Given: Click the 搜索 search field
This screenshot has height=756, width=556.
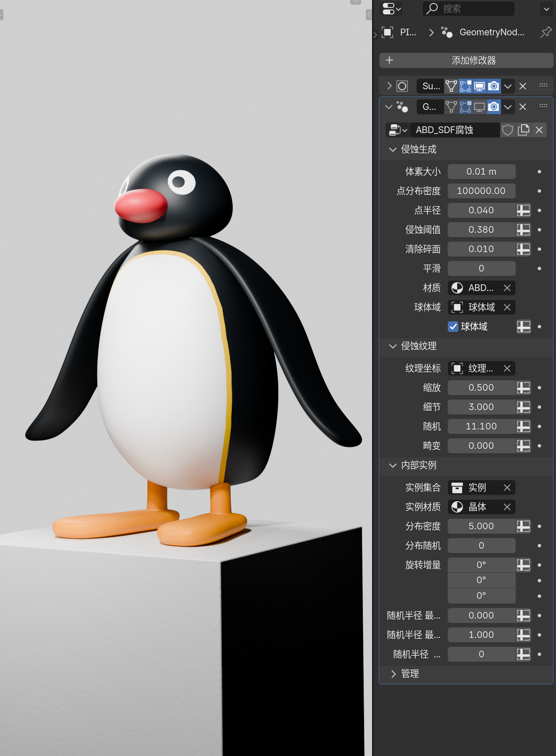Looking at the screenshot, I should (468, 8).
